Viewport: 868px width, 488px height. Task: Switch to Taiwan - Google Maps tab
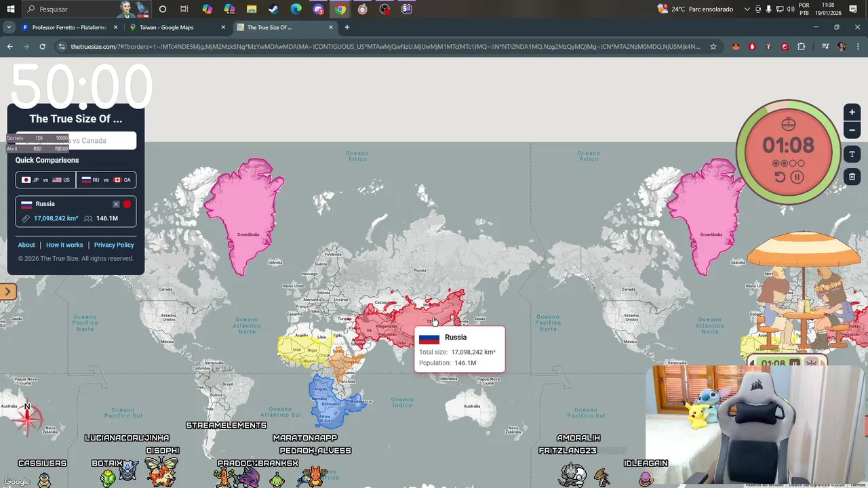point(166,27)
